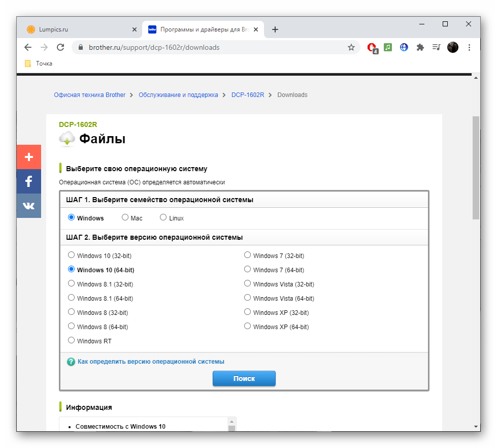Close the Lumpics.ru tab
Screen dimensions: 497x448
click(x=135, y=29)
